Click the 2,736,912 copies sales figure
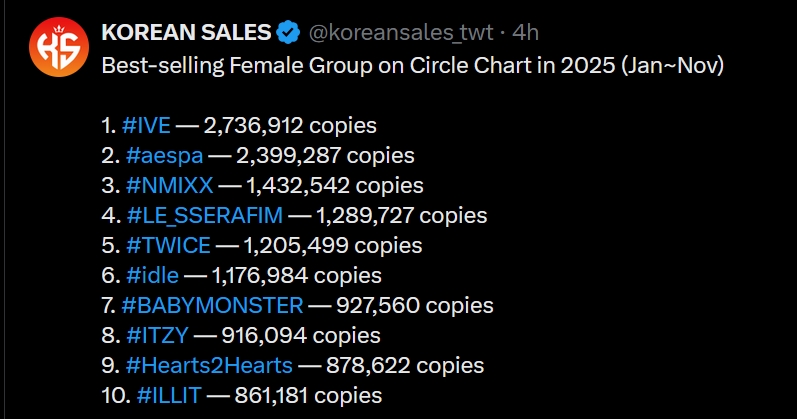This screenshot has height=419, width=797. click(x=289, y=126)
